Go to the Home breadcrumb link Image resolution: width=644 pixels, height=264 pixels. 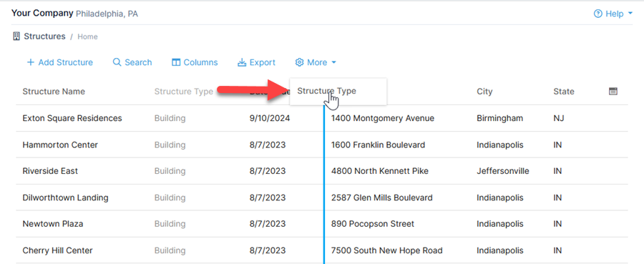(x=87, y=36)
